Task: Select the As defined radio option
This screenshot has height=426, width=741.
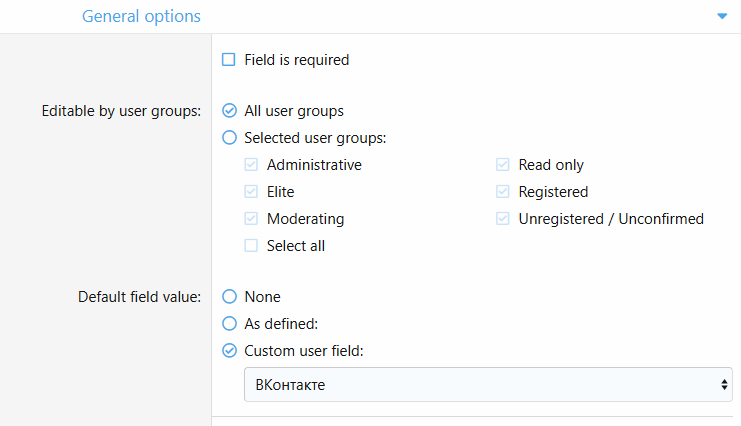Action: (x=229, y=324)
